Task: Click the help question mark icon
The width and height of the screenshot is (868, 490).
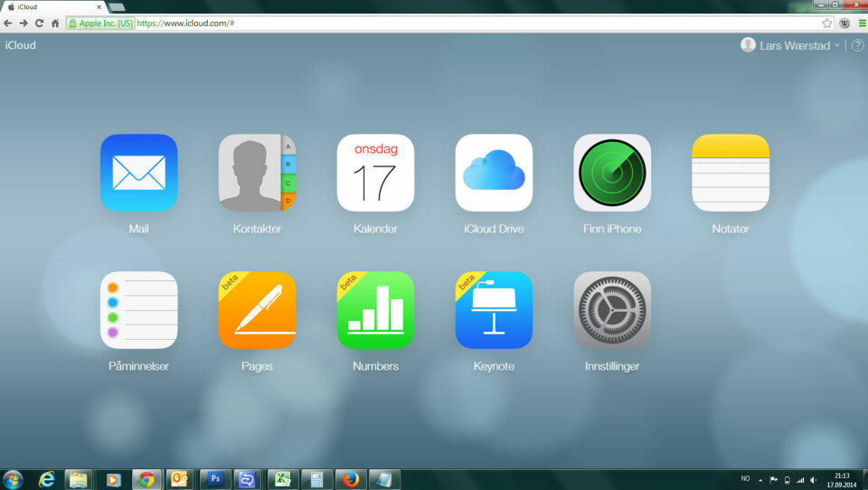Action: [857, 45]
